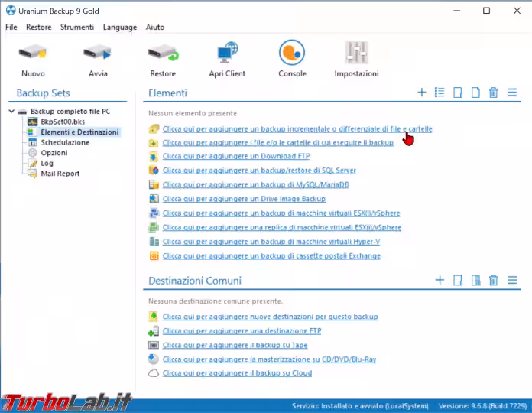Add destination with Destinazioni Comuni plus icon

(x=440, y=280)
